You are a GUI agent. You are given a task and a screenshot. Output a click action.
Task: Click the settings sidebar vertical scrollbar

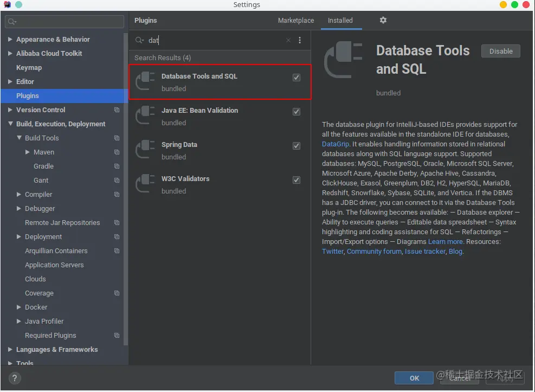(x=126, y=189)
